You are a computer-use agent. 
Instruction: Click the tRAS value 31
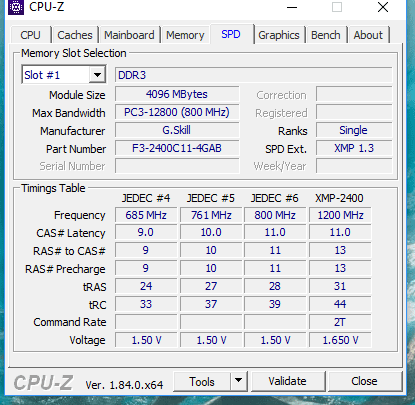pyautogui.click(x=340, y=286)
